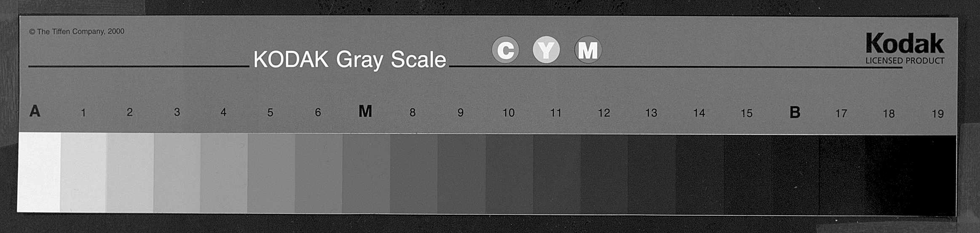The image size is (980, 233).
Task: Click the KODAK Gray Scale title
Action: (350, 59)
